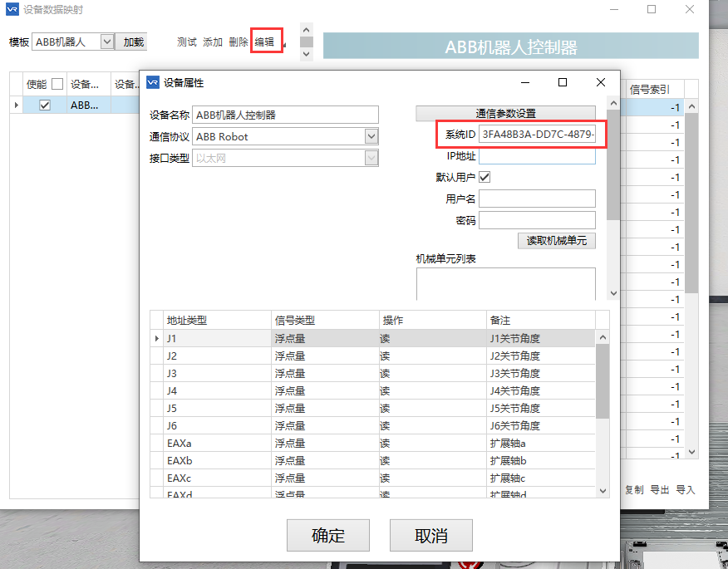
Task: Click 信号索引 list scrollbar up arrow
Action: pyautogui.click(x=691, y=107)
